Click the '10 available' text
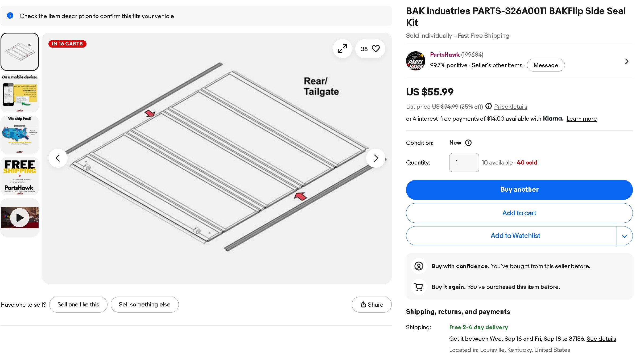This screenshot has width=644, height=354. 497,162
